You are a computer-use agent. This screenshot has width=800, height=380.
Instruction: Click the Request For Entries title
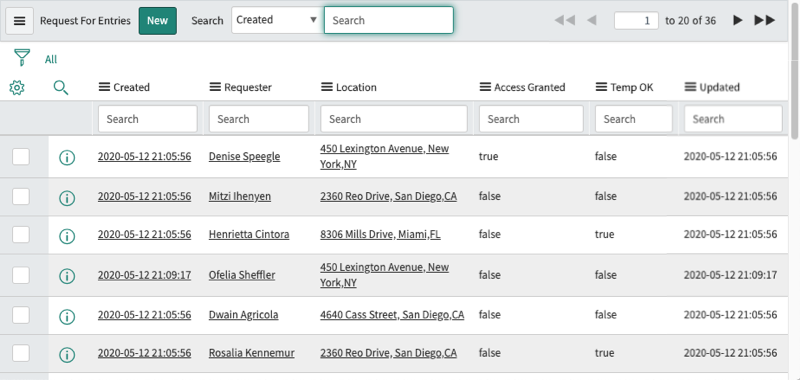coord(85,21)
